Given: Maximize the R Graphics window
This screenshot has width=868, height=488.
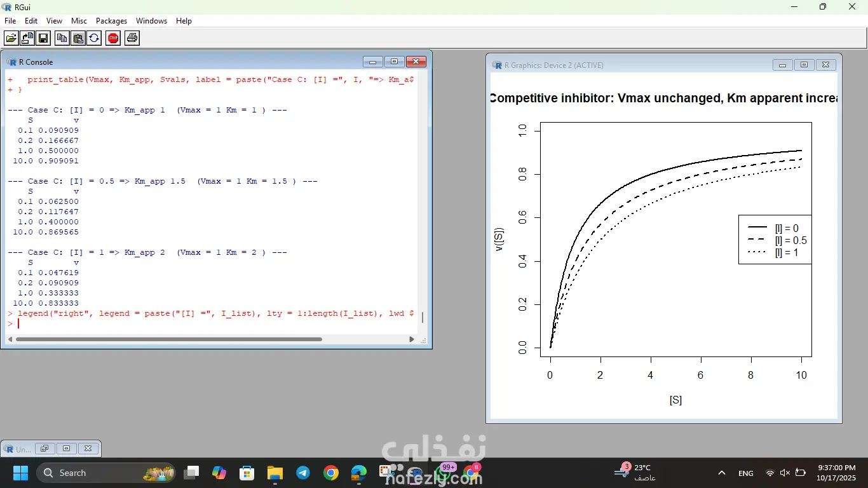Looking at the screenshot, I should coord(804,65).
